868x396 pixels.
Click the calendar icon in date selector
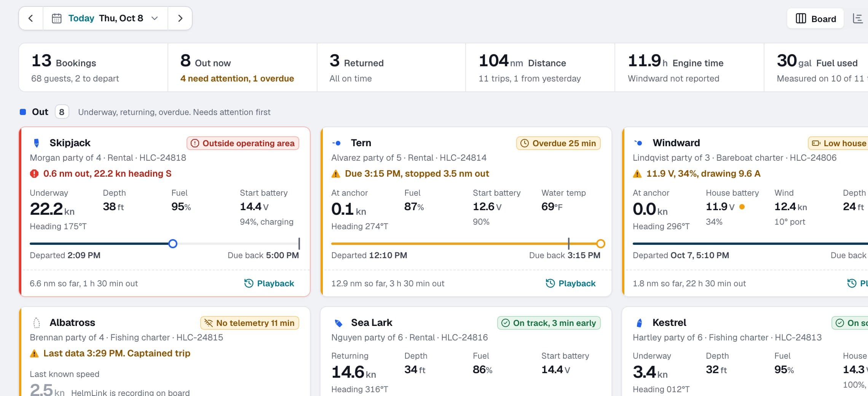pos(57,18)
